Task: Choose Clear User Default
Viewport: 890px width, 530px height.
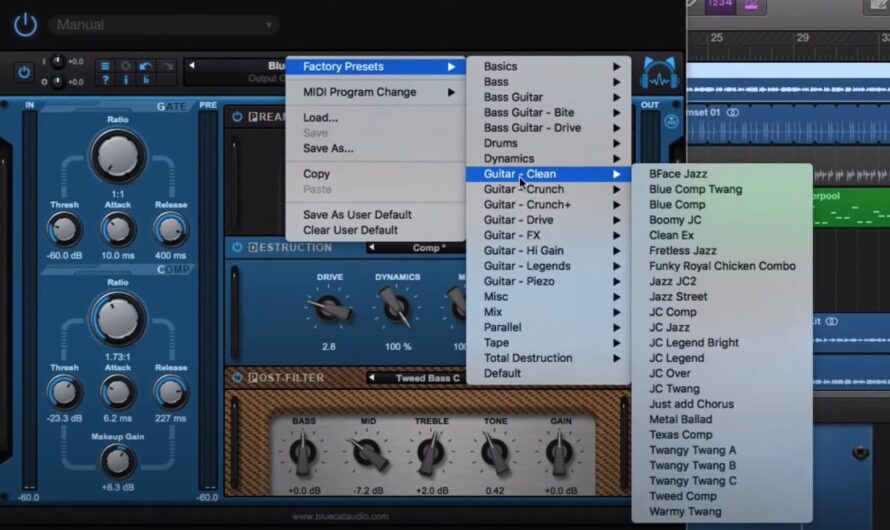Action: coord(376,230)
